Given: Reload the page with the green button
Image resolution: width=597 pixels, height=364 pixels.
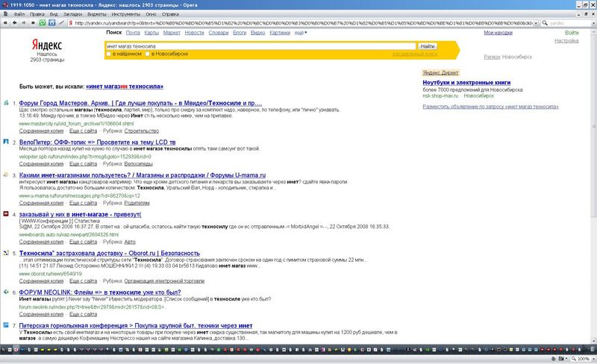Looking at the screenshot, I should [43, 23].
